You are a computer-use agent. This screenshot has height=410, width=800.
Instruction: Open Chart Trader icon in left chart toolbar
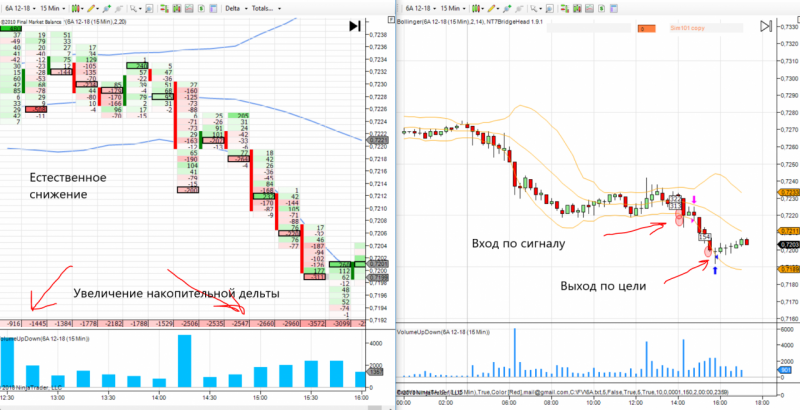[164, 9]
